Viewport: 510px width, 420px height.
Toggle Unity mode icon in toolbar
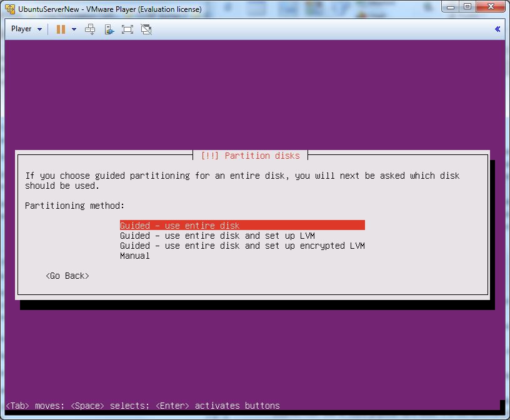(146, 29)
